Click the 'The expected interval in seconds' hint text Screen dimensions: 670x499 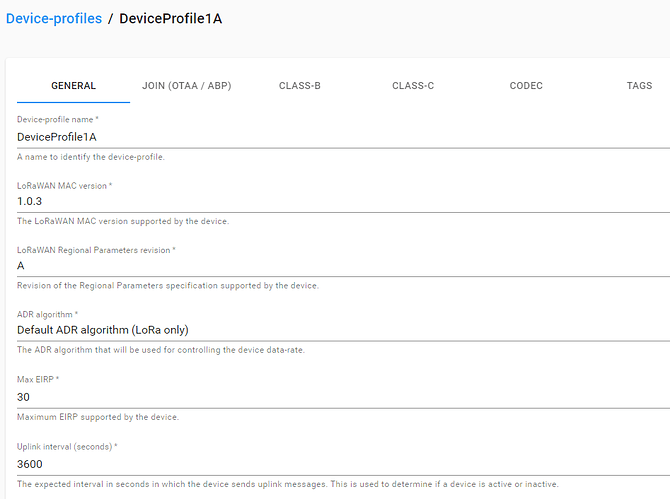click(x=288, y=484)
